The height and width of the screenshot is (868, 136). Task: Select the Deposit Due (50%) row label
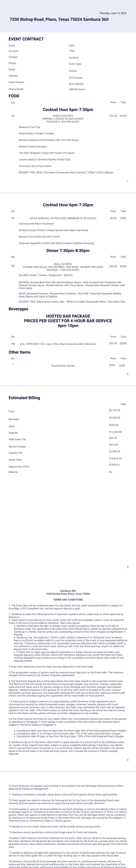coord(19,467)
